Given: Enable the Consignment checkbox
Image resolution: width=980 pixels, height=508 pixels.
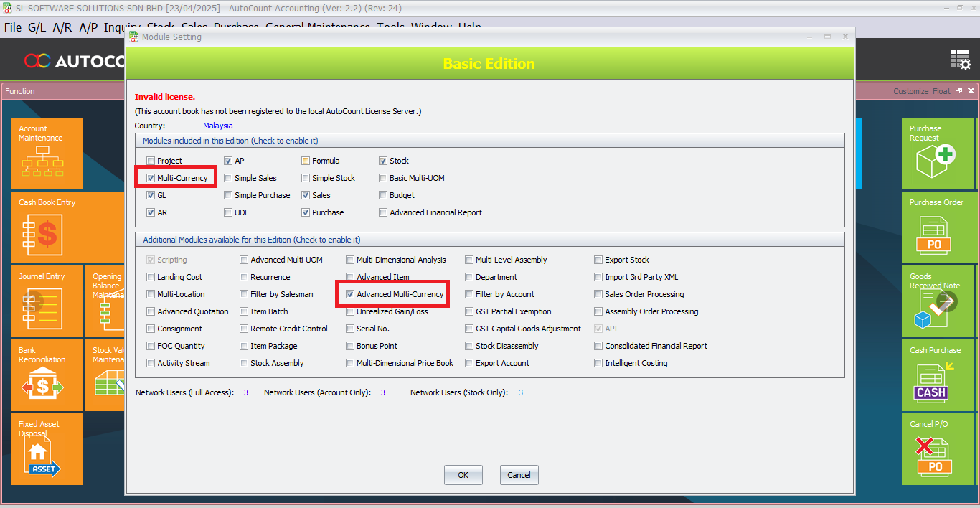Looking at the screenshot, I should [x=151, y=329].
